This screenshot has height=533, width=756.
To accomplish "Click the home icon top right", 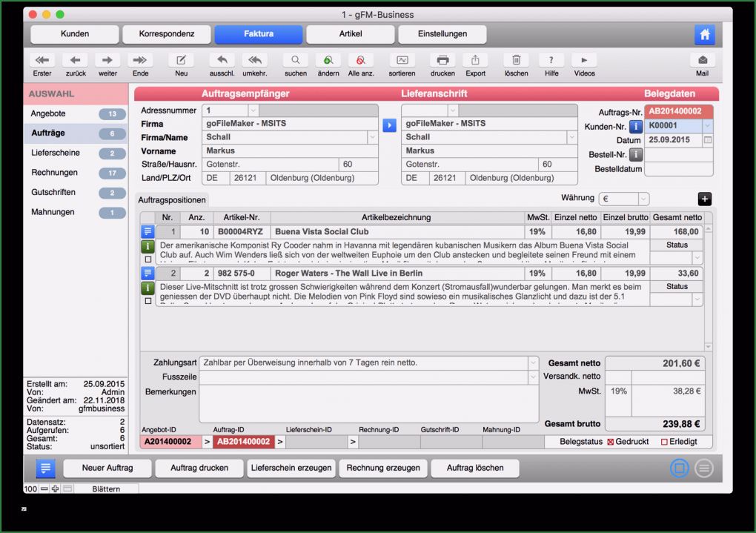I will [x=704, y=34].
